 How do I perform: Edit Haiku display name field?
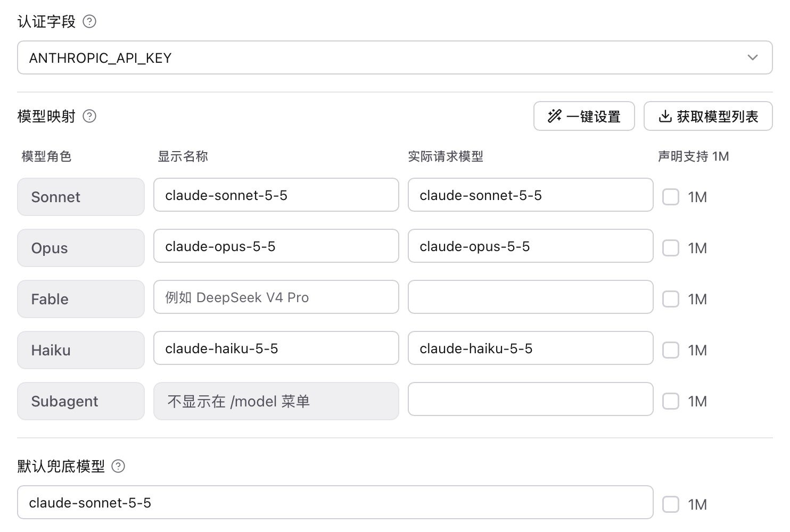(x=276, y=348)
